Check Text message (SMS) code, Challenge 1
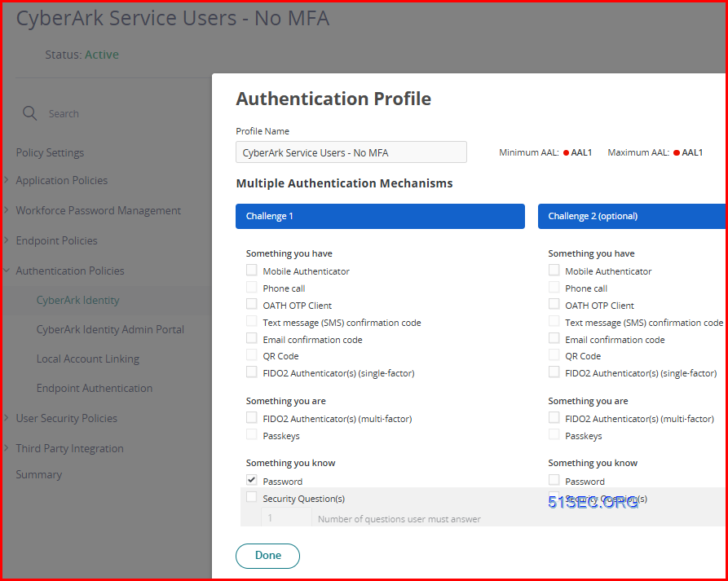The height and width of the screenshot is (581, 728). tap(252, 321)
